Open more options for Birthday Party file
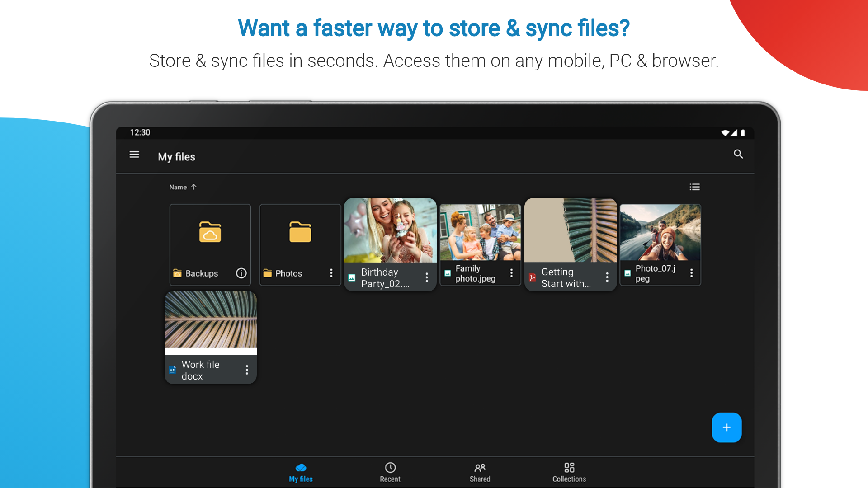The height and width of the screenshot is (488, 868). pos(427,277)
